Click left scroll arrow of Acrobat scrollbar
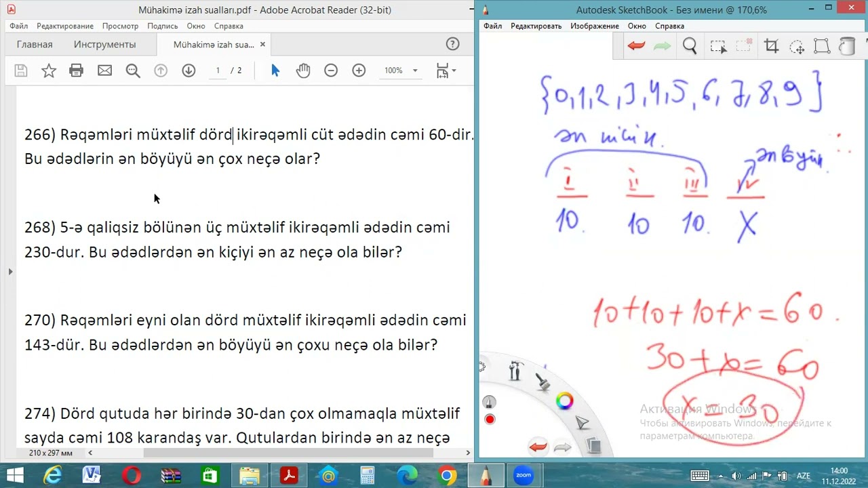The width and height of the screenshot is (868, 488). (x=90, y=452)
